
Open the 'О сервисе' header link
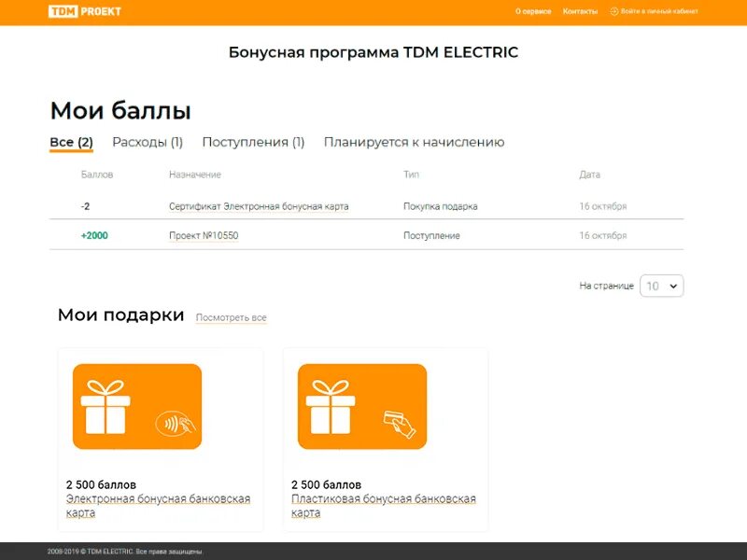pyautogui.click(x=533, y=11)
